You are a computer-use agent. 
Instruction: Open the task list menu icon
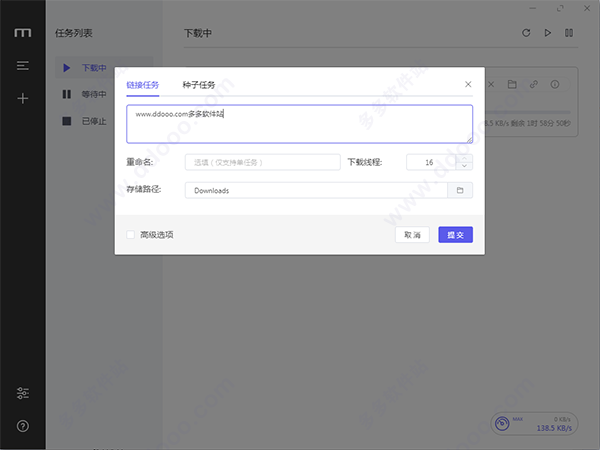23,65
